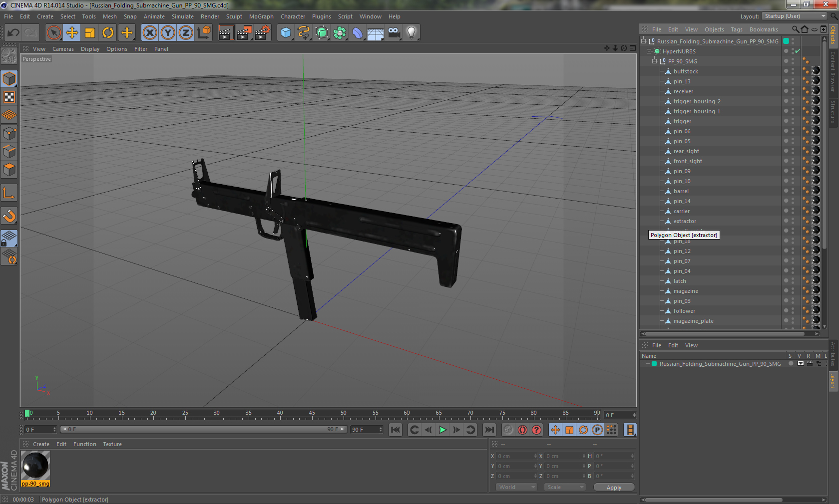Image resolution: width=839 pixels, height=504 pixels.
Task: Open the Objects manager Tags menu
Action: (x=737, y=29)
